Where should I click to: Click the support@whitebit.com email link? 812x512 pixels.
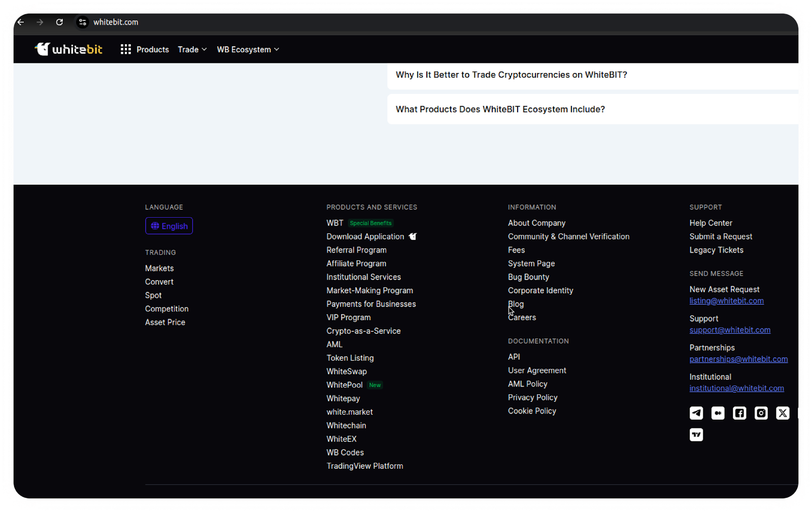tap(730, 330)
